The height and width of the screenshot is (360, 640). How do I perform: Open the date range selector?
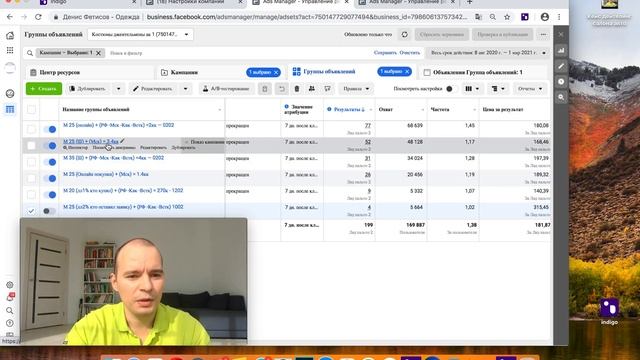(488, 53)
